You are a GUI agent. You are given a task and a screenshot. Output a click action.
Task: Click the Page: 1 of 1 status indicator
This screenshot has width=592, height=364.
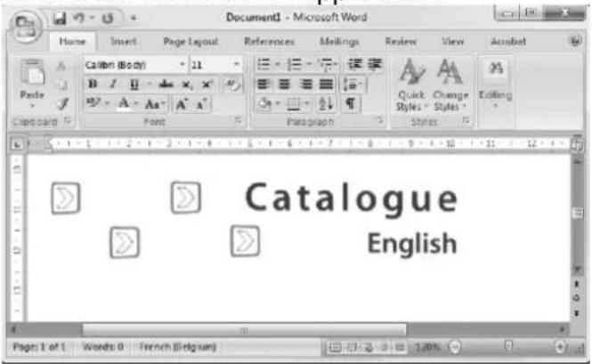coord(39,346)
